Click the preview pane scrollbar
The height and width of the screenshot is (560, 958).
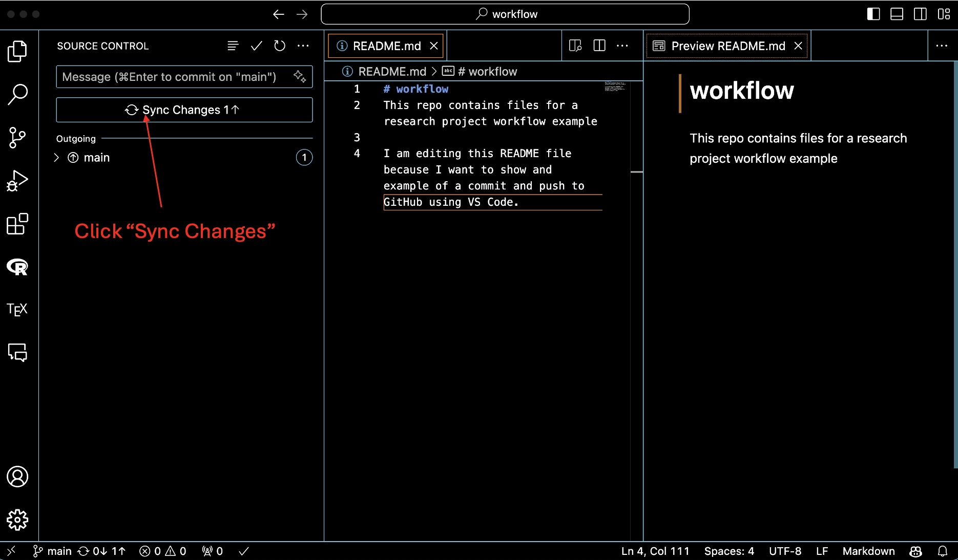955,265
